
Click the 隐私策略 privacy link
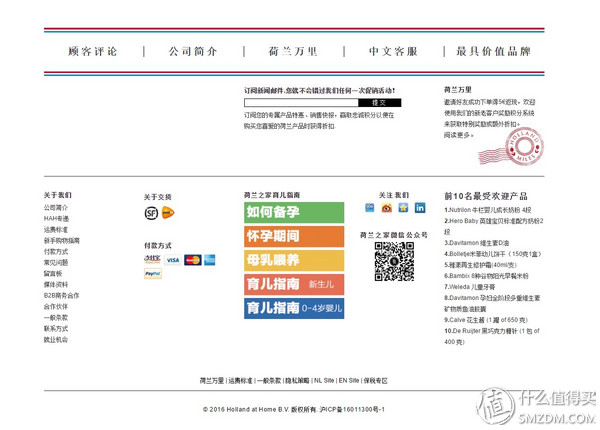point(298,381)
